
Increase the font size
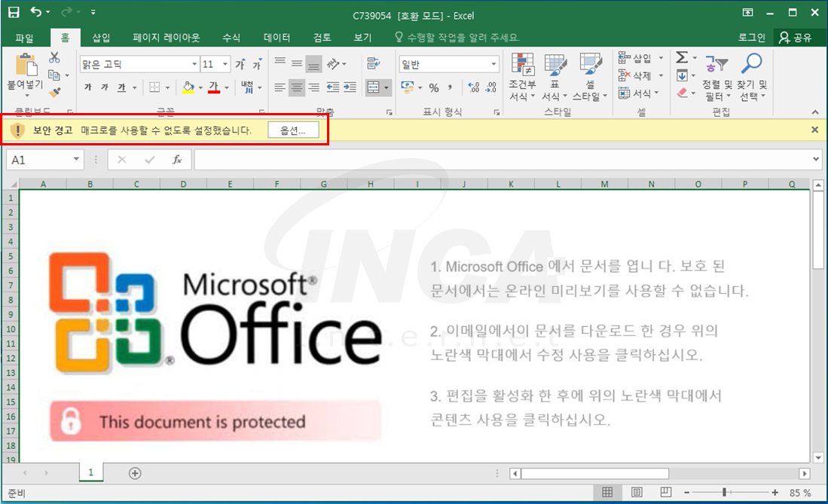coord(240,65)
